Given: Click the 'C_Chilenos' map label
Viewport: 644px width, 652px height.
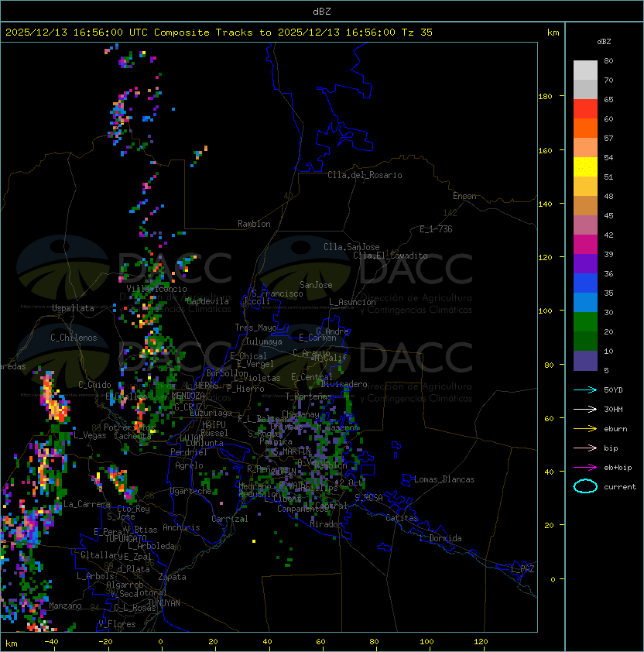Looking at the screenshot, I should pos(74,338).
